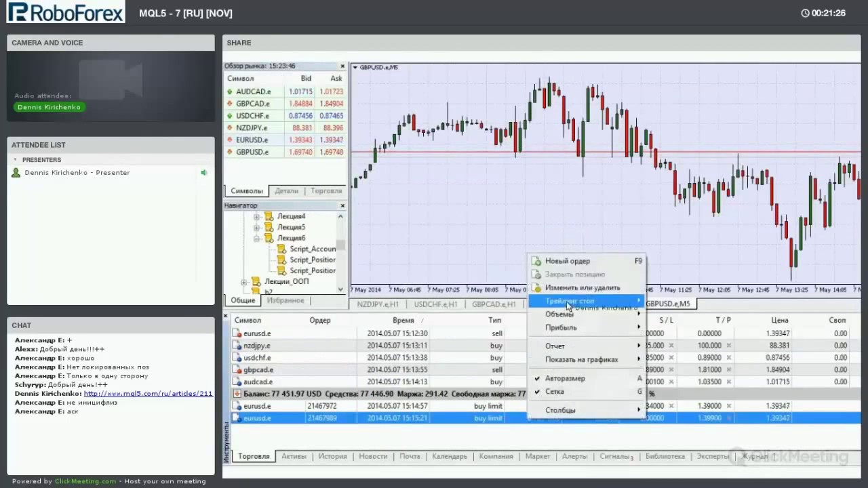Open the GBPUSD.e,M5 chart dropdown arrow
868x488 pixels.
point(355,67)
